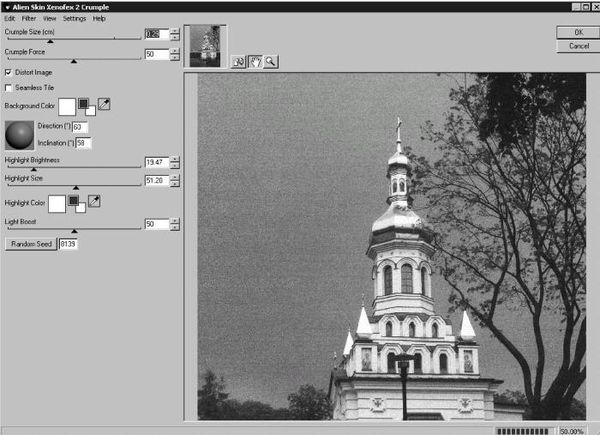Open the Filter menu
600x435 pixels.
tap(29, 18)
